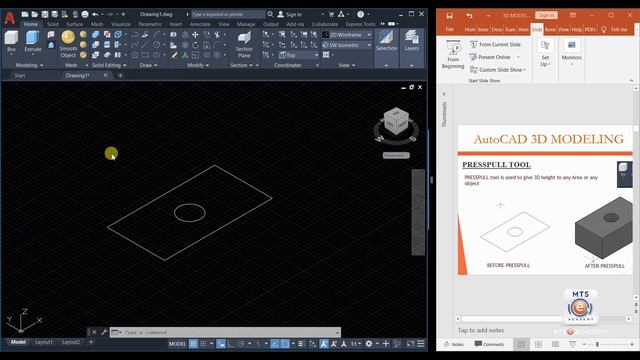Open the Surface ribbon tab

coord(74,24)
